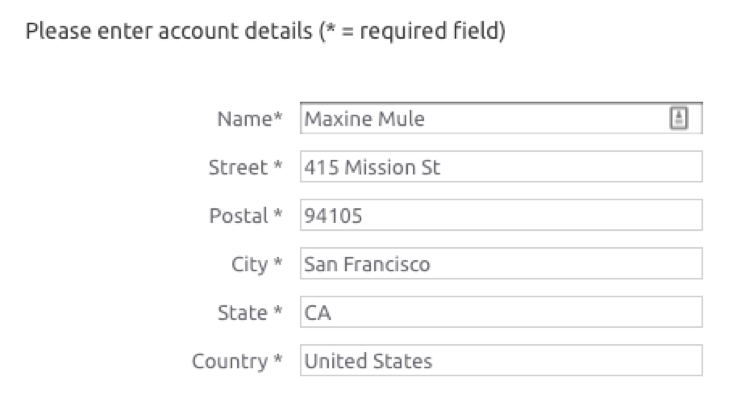Click the 'Name*' field label
The image size is (735, 397).
click(x=250, y=119)
